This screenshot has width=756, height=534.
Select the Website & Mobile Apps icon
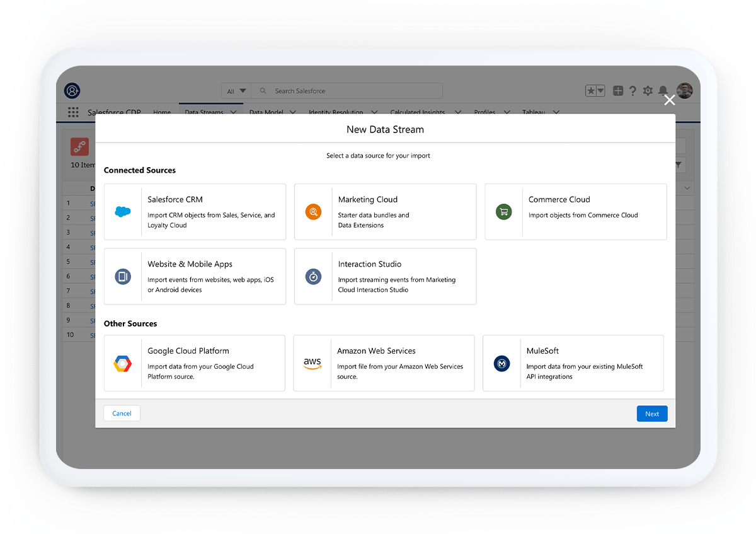coord(123,276)
